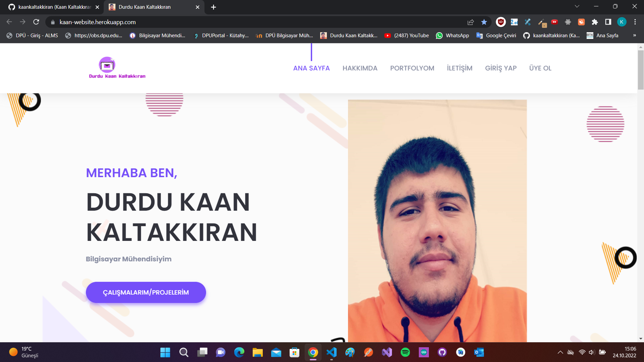Viewport: 644px width, 362px height.
Task: Open the Chrome three-dot menu
Action: [635, 22]
